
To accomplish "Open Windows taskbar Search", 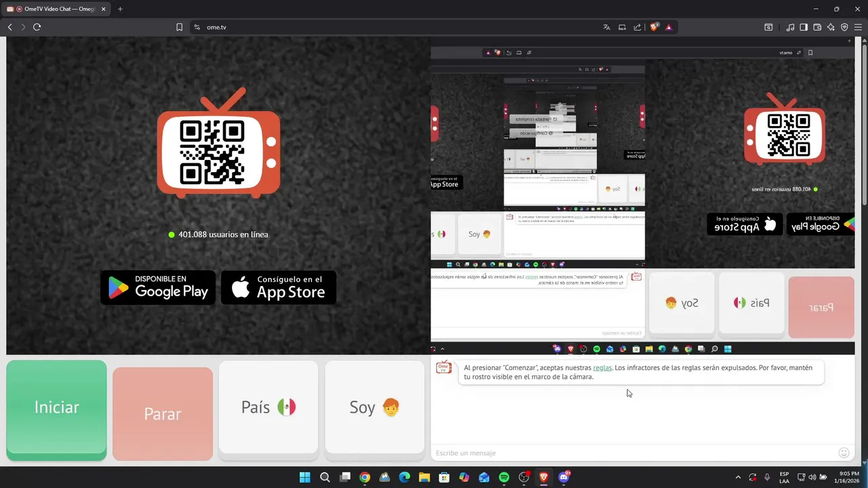I will point(325,477).
